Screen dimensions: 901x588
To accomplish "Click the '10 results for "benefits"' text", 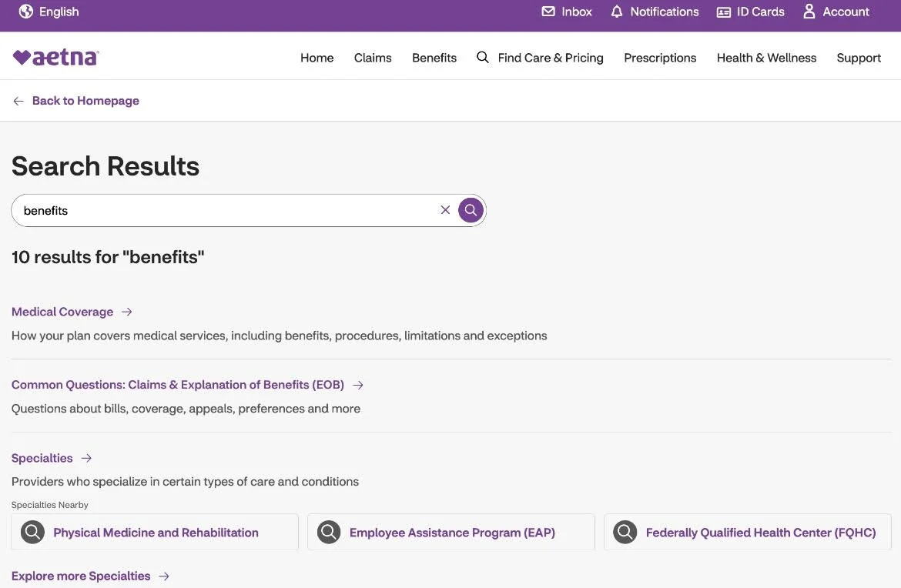I will point(108,257).
